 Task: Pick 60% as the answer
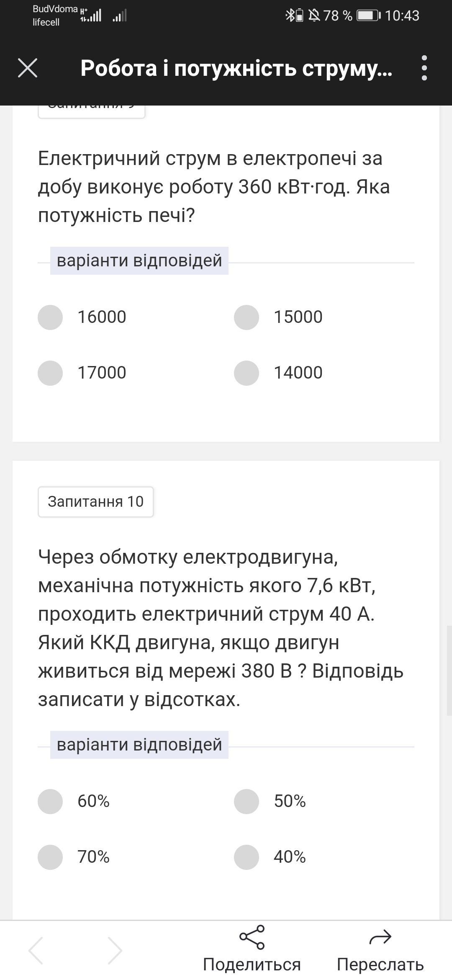pos(50,802)
